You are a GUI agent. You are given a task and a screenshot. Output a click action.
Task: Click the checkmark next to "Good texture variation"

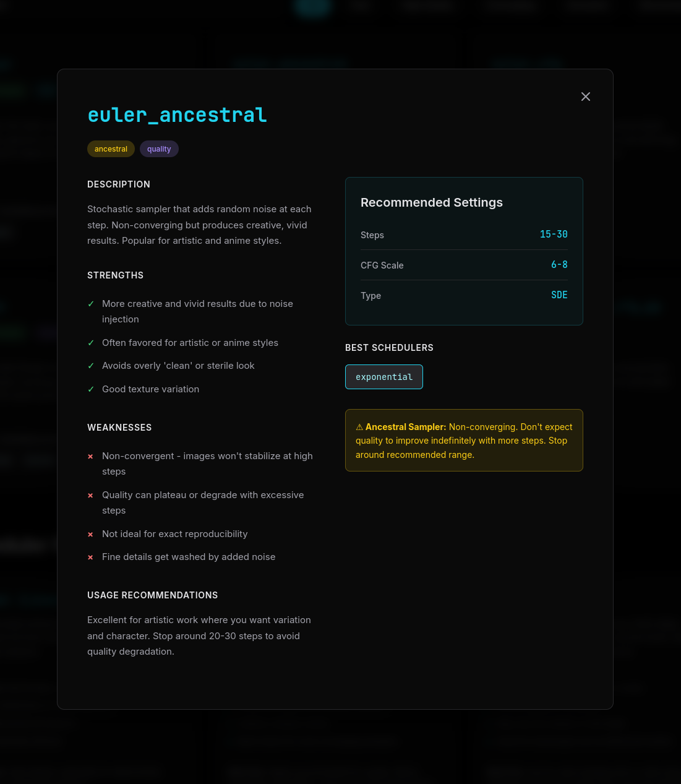pos(91,389)
